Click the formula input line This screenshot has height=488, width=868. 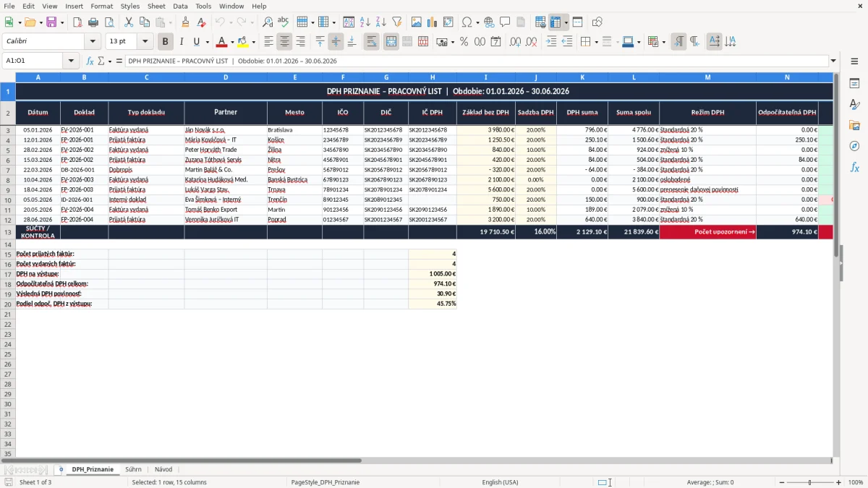point(476,61)
